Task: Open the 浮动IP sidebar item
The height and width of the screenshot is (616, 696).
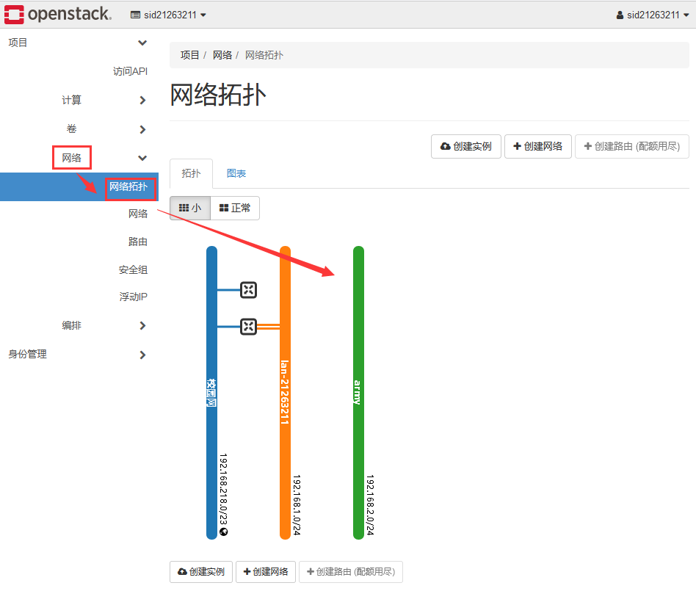Action: click(x=133, y=297)
